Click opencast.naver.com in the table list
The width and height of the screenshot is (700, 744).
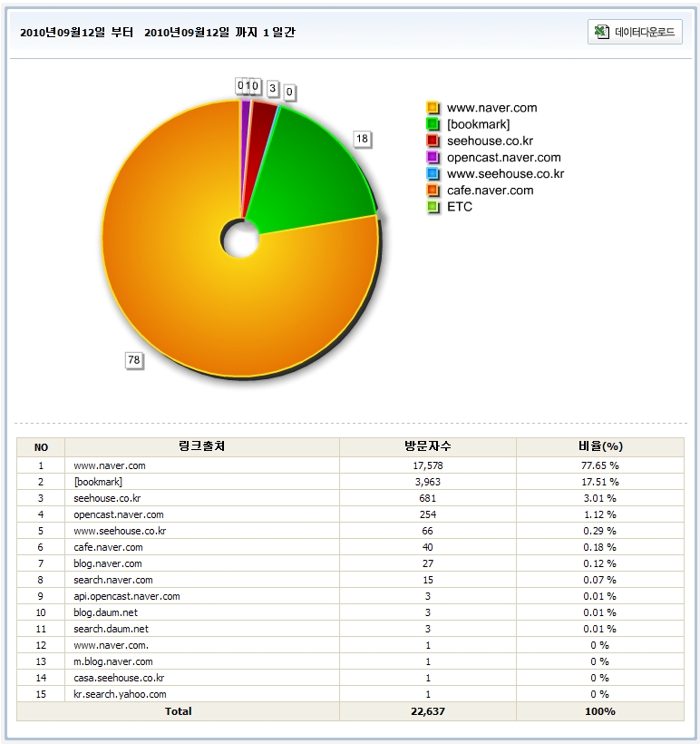(x=119, y=514)
